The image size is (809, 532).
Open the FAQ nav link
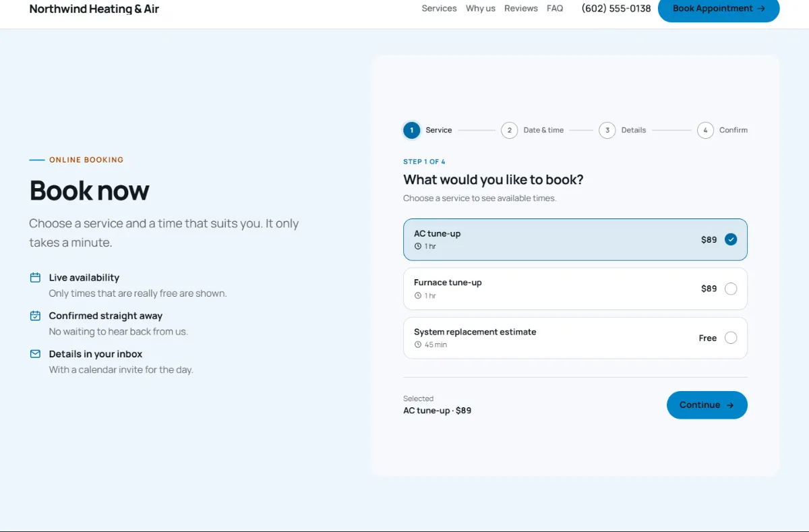coord(555,9)
